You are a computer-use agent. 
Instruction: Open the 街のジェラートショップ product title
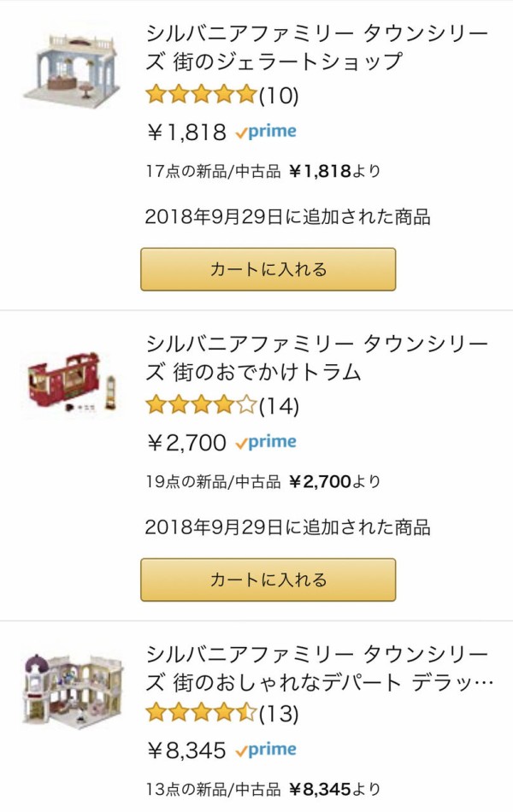[x=316, y=48]
